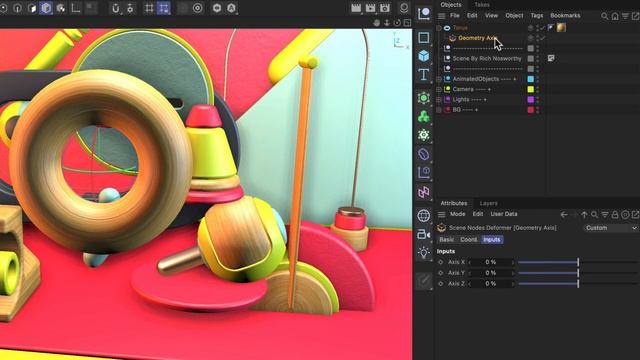Toggle AnimatedObjects visibility dots

[538, 79]
